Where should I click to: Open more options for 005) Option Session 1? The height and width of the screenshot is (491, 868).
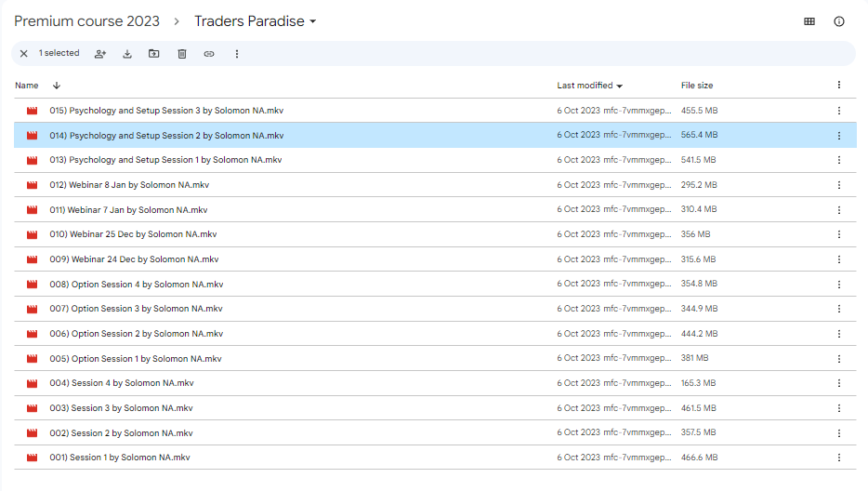839,359
